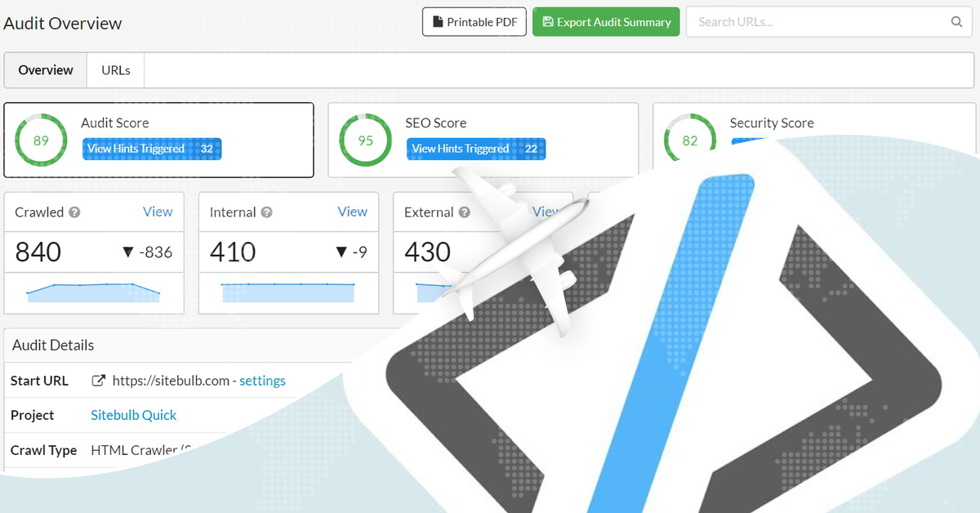Select the Overview tab
This screenshot has width=980, height=513.
pyautogui.click(x=45, y=69)
